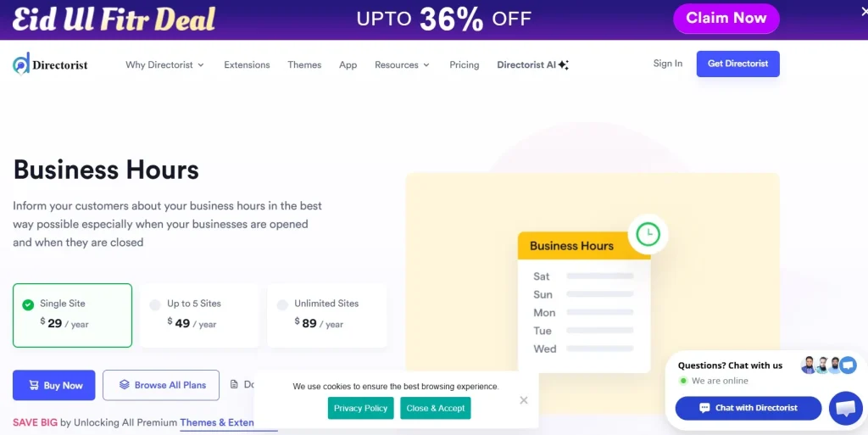Click the document icon beside Browse All Plans
This screenshot has width=868, height=435.
[x=234, y=385]
